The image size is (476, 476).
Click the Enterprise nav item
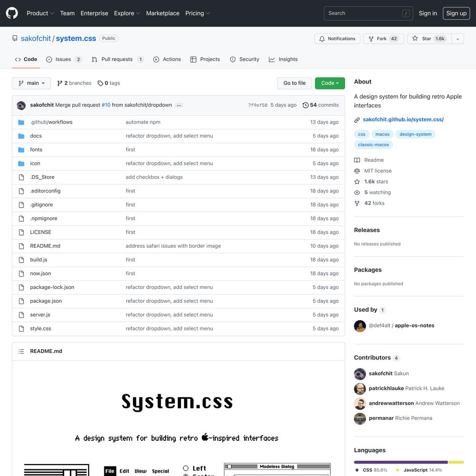coord(94,13)
